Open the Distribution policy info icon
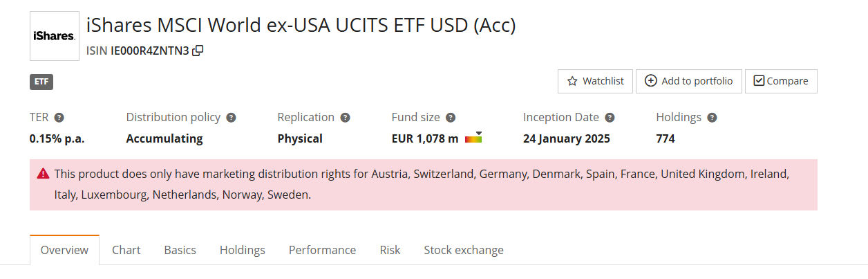The height and width of the screenshot is (279, 868). click(231, 118)
